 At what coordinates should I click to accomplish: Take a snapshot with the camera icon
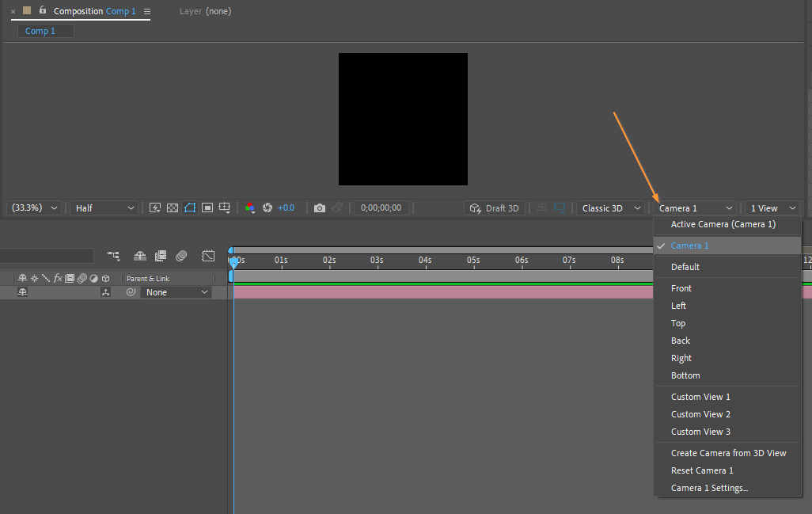(320, 208)
